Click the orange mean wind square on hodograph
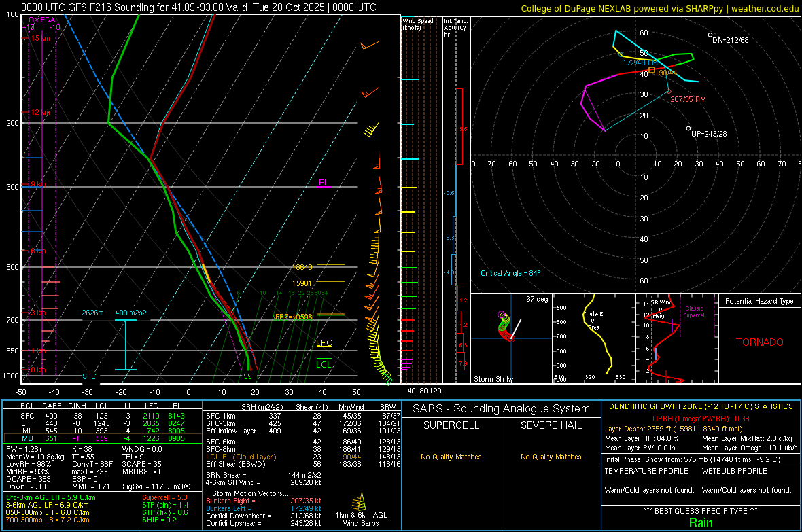The height and width of the screenshot is (532, 802). 652,70
